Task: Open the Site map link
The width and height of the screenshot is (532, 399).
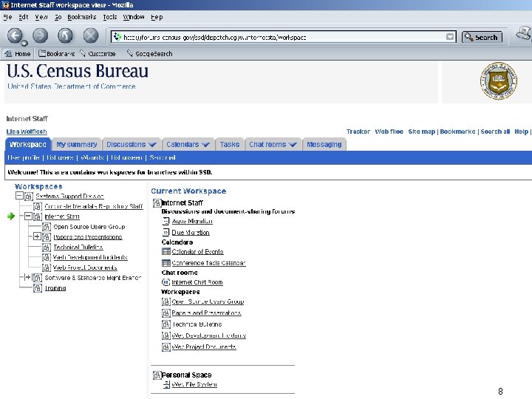Action: pos(421,132)
